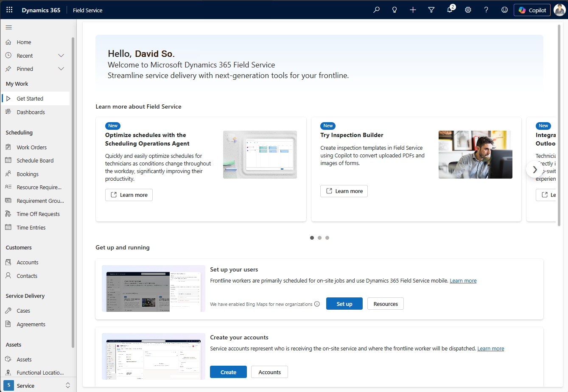Click the Time Entries icon
This screenshot has height=392, width=568.
click(8, 227)
